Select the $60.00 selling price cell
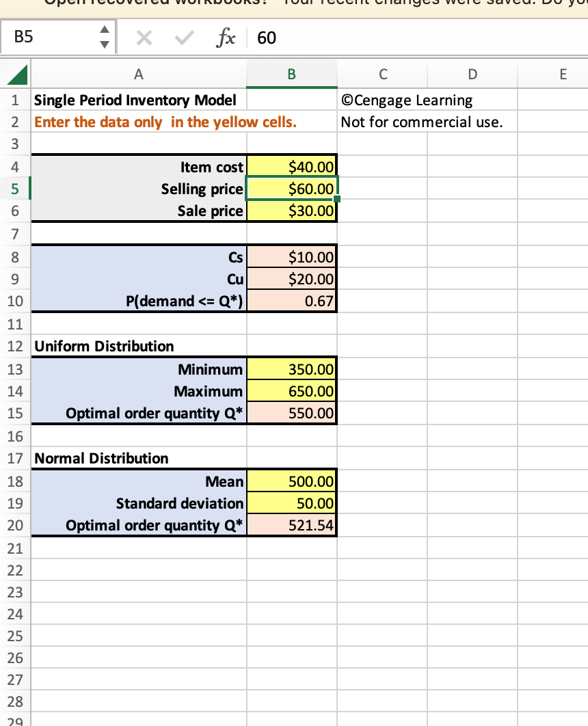 click(x=292, y=189)
